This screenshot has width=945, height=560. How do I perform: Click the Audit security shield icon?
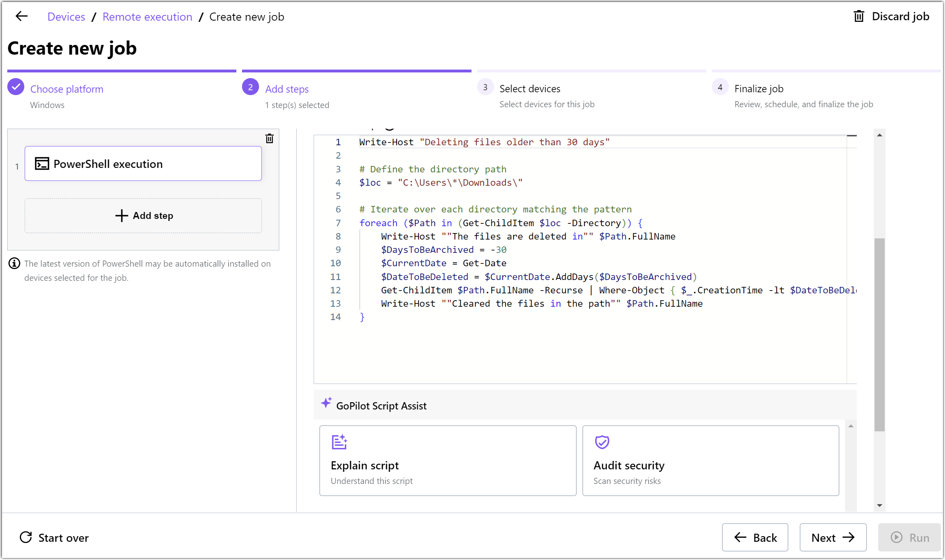tap(602, 442)
